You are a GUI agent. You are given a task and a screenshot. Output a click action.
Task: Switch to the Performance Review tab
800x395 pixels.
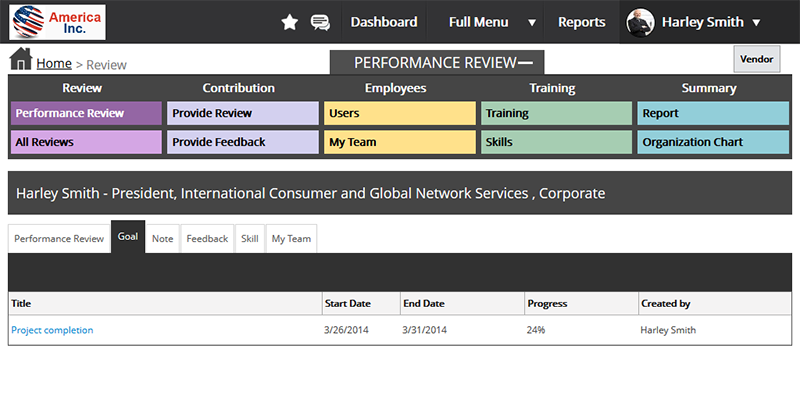click(x=59, y=238)
